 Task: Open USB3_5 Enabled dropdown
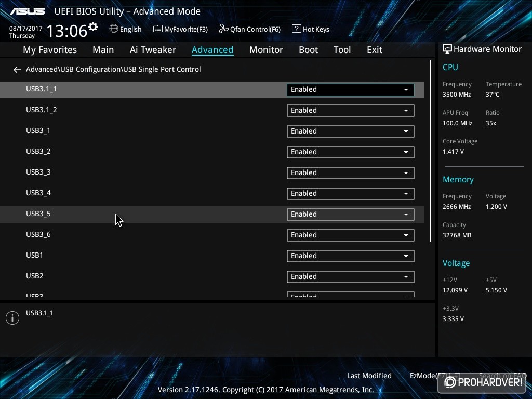tap(351, 215)
